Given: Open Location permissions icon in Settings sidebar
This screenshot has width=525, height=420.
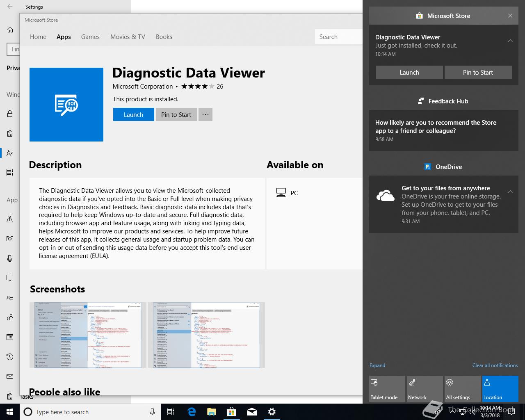Looking at the screenshot, I should point(10,219).
